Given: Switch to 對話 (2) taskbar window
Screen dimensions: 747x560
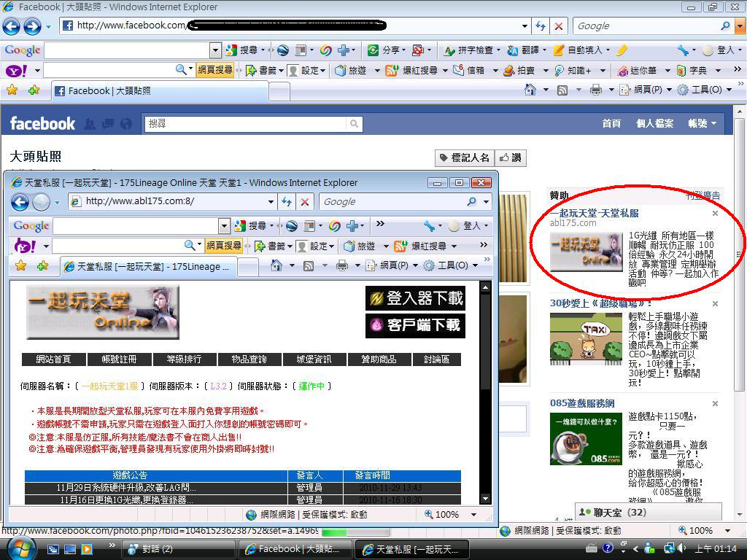Looking at the screenshot, I should click(178, 549).
